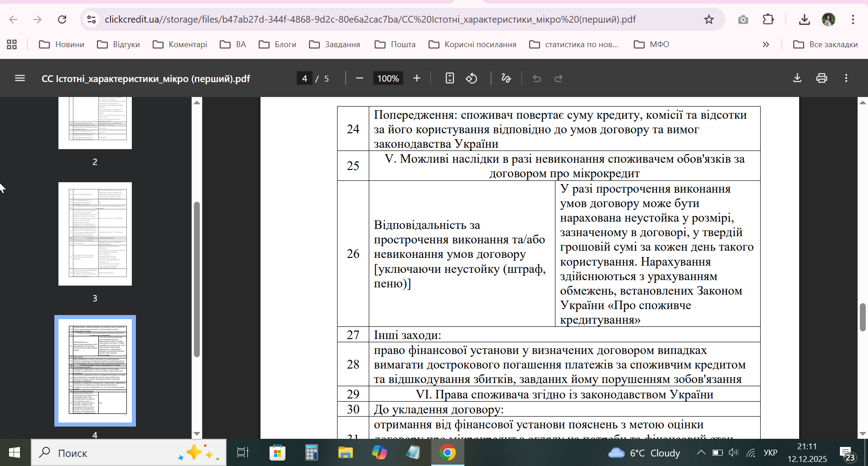
Task: Reload the page in browser
Action: [62, 19]
